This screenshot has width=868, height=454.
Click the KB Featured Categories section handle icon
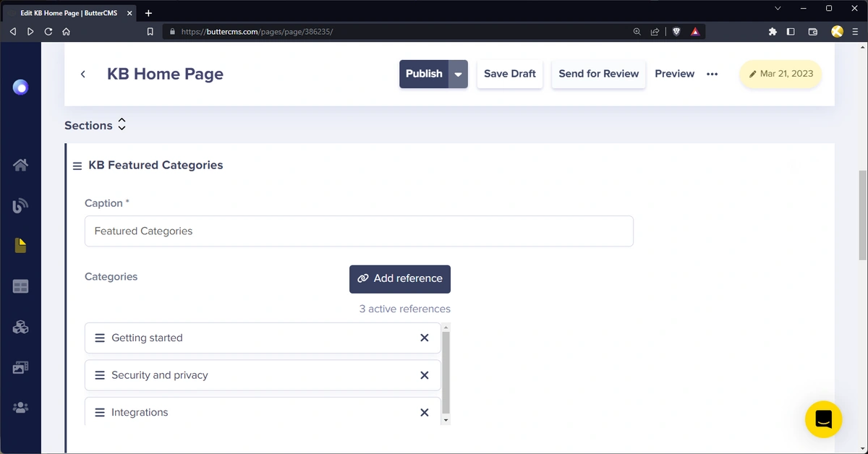click(77, 166)
